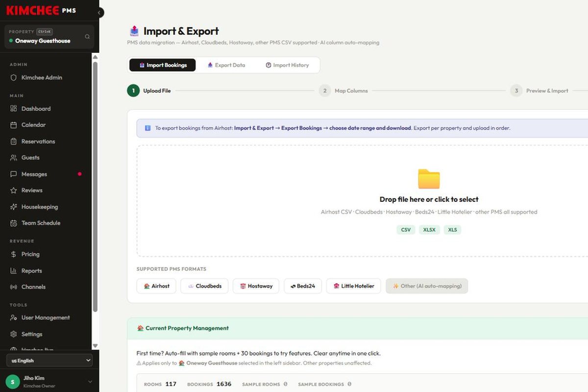
Task: Click the Calendar icon in sidebar
Action: click(14, 125)
